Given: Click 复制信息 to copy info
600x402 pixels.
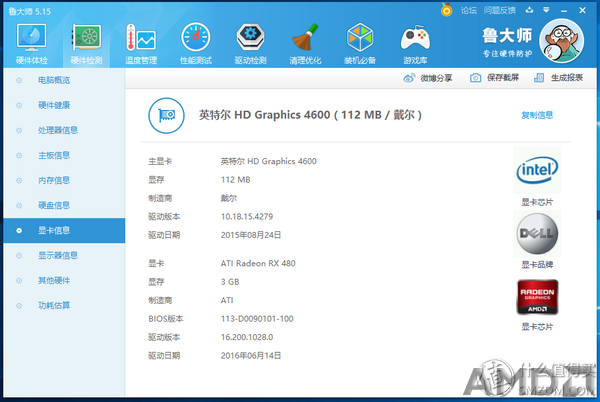Looking at the screenshot, I should [x=537, y=115].
